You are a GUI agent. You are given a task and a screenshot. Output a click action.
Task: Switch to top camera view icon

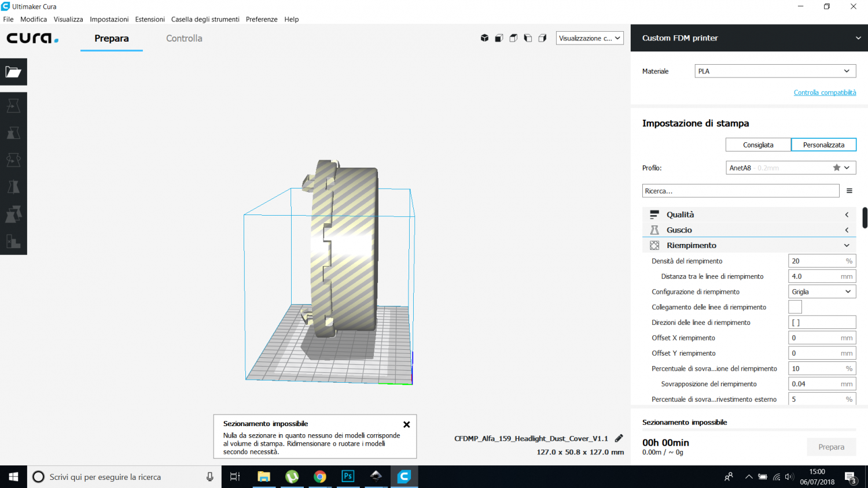(513, 38)
